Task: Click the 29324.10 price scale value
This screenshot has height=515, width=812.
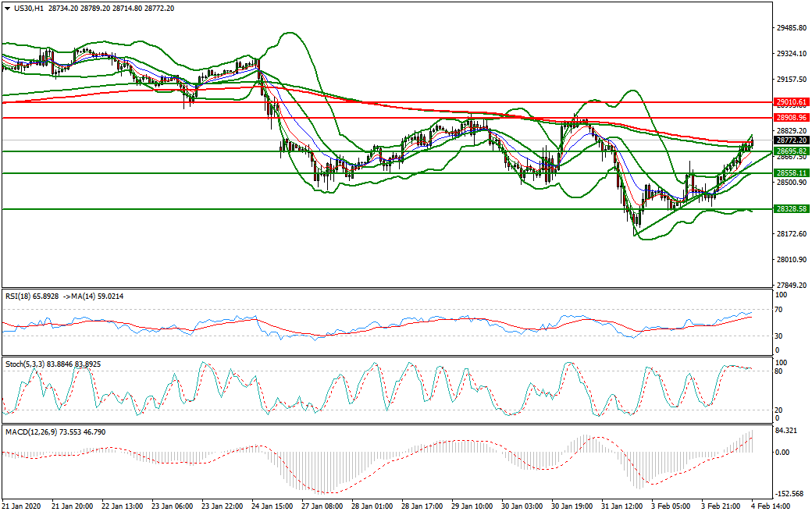Action: coord(792,54)
